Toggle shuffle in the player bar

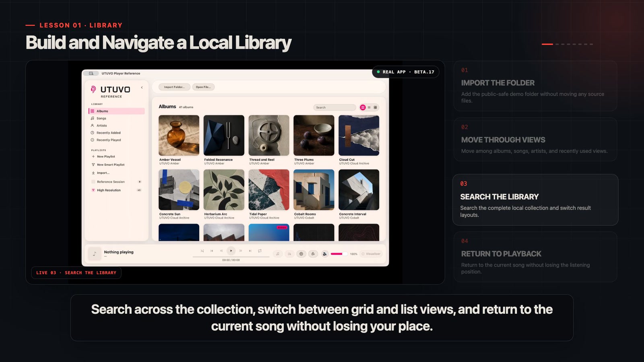click(202, 251)
